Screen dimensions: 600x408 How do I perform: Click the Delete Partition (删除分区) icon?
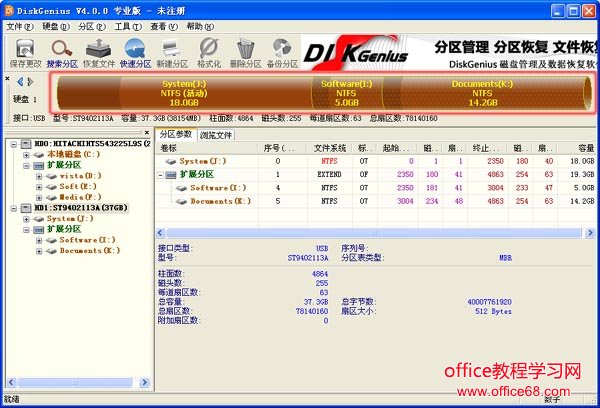coord(245,53)
